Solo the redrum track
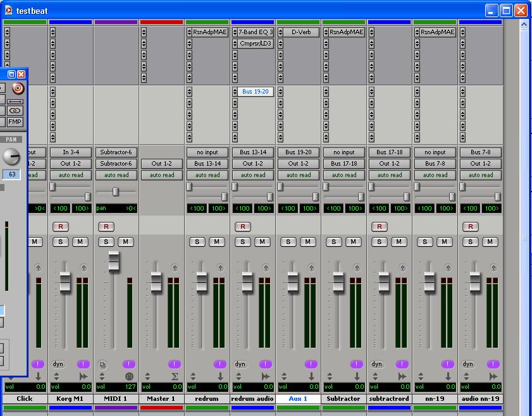532x416 pixels. (x=197, y=242)
